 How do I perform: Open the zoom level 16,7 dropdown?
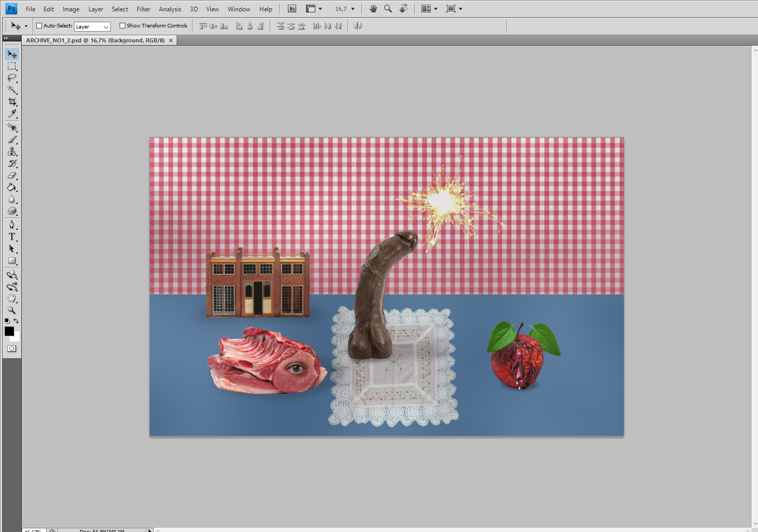(x=345, y=9)
